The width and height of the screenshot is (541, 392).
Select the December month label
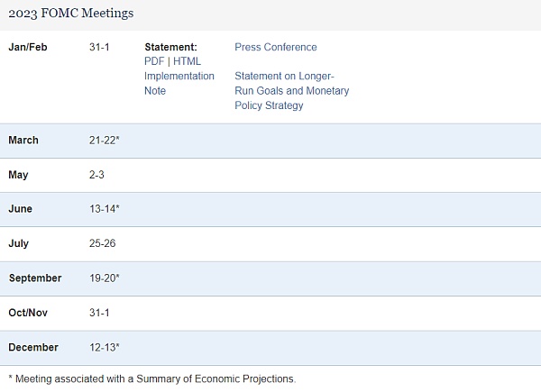point(33,347)
